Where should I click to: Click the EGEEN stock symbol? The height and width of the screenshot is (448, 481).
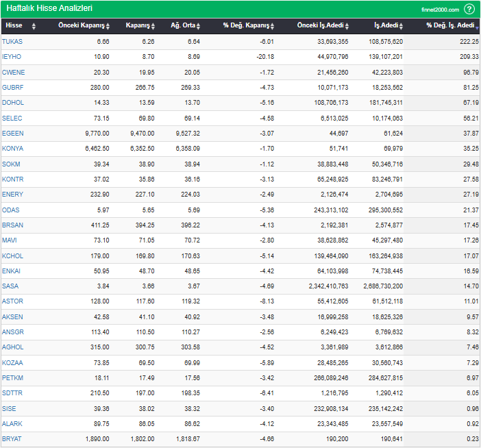13,133
